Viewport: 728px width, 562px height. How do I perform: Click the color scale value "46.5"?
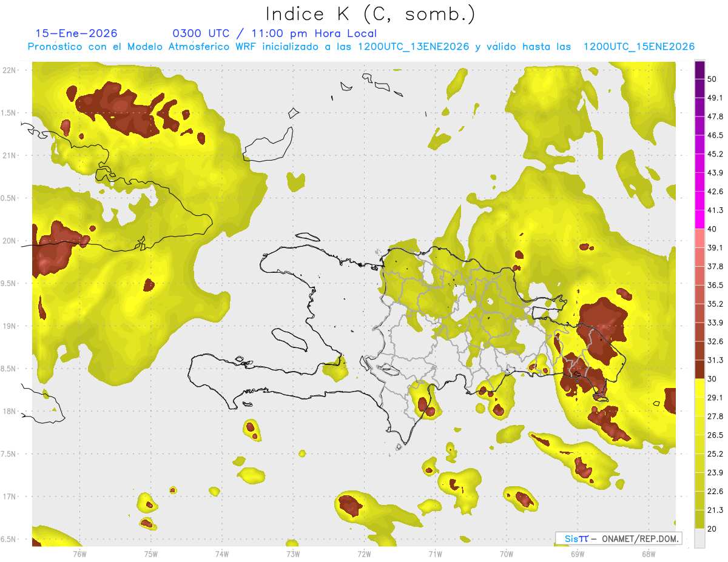[715, 135]
